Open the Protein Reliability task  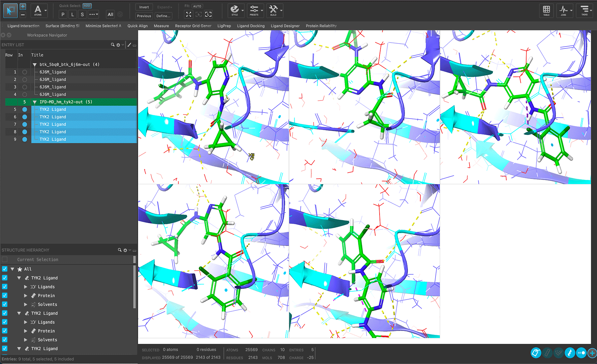tap(321, 26)
